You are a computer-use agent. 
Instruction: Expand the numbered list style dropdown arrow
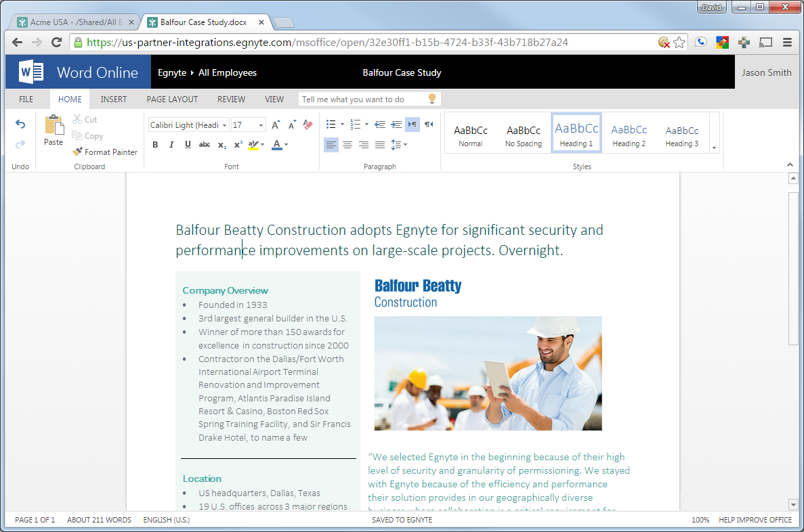[366, 125]
